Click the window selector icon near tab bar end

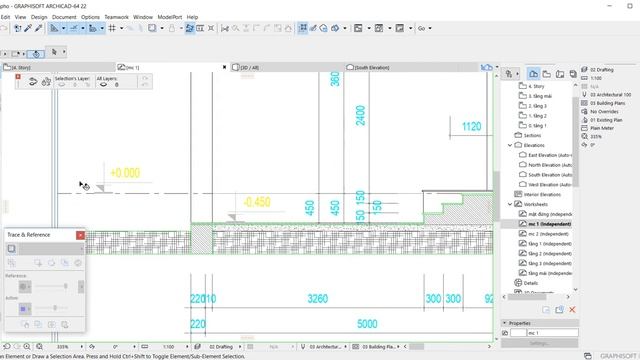click(487, 67)
